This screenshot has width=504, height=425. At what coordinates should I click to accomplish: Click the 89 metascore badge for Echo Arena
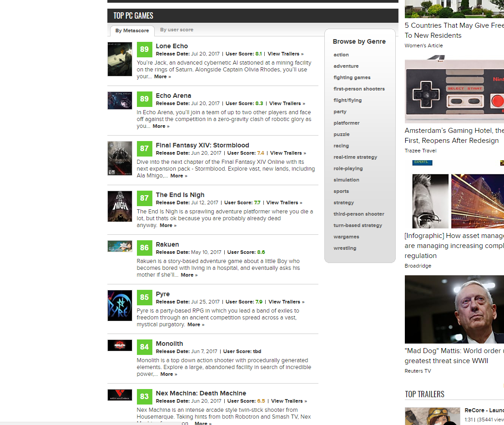144,99
